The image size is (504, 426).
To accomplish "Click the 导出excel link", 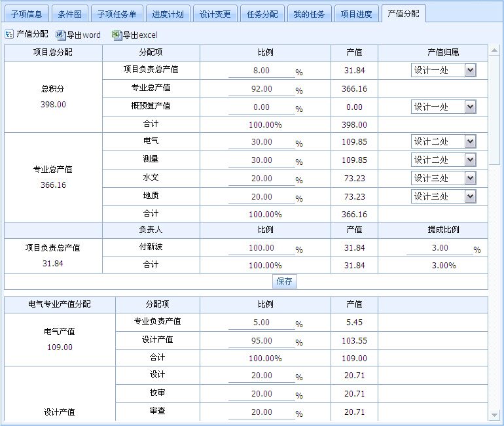I will 140,35.
